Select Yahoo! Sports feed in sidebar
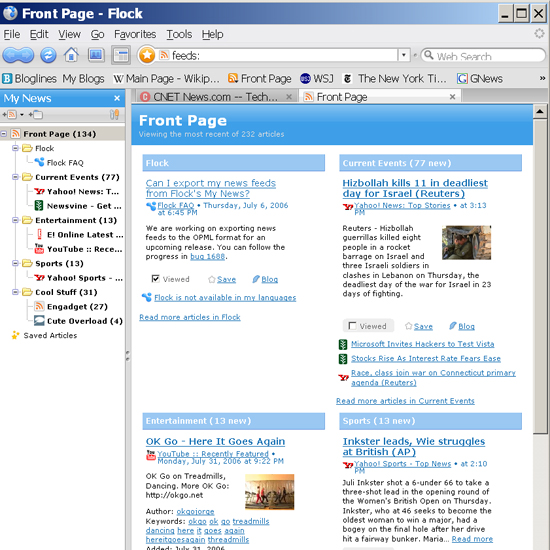This screenshot has width=550, height=550. click(79, 278)
